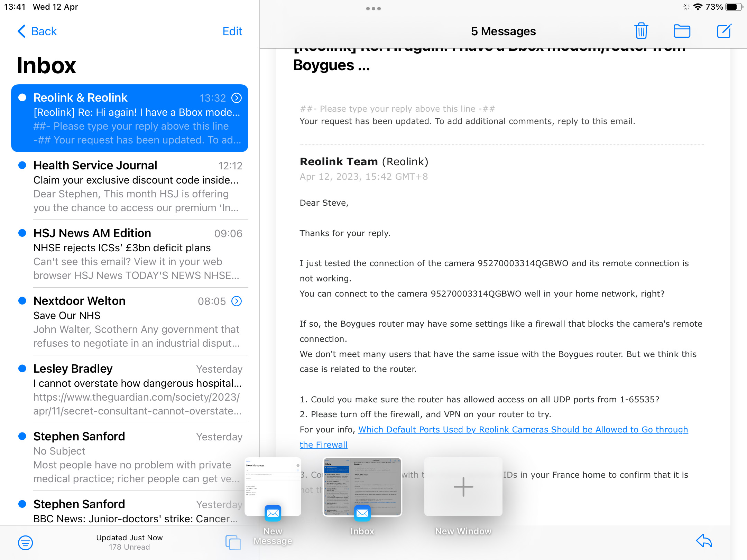Tap the 5 Messages title
This screenshot has height=560, width=747.
point(503,31)
